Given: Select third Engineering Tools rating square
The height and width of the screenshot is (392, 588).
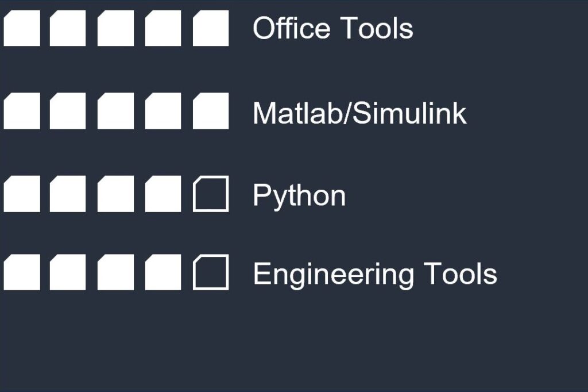Looking at the screenshot, I should pyautogui.click(x=115, y=272).
